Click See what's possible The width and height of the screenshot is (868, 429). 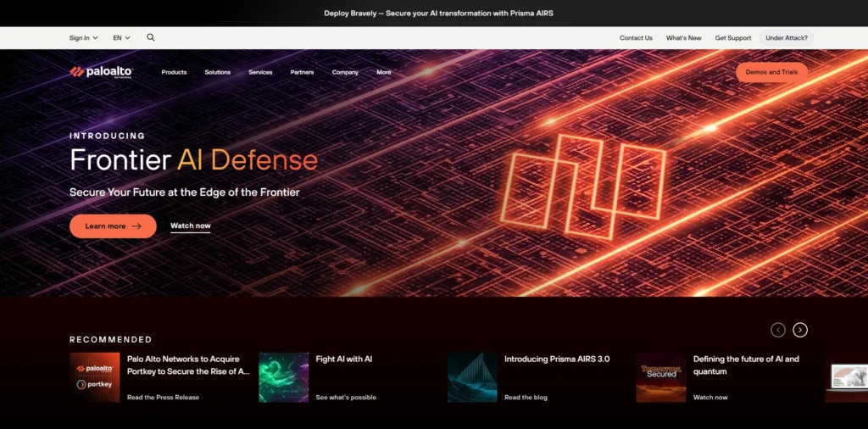(x=346, y=398)
